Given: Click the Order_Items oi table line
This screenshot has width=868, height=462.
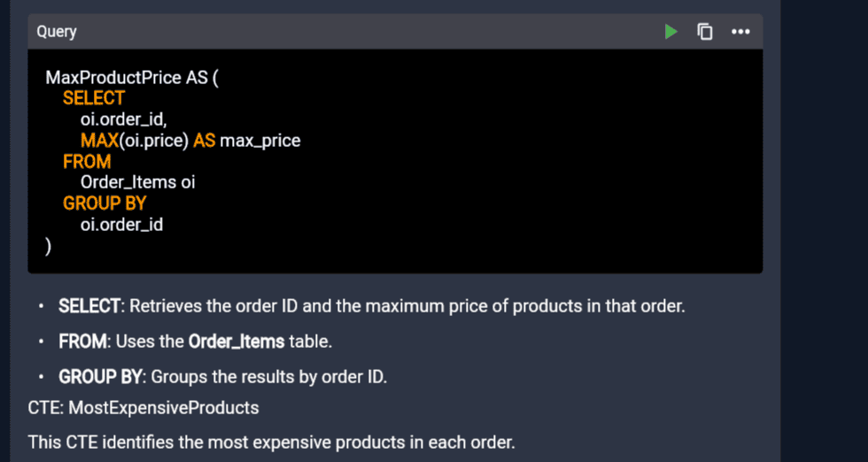Looking at the screenshot, I should pyautogui.click(x=138, y=182).
